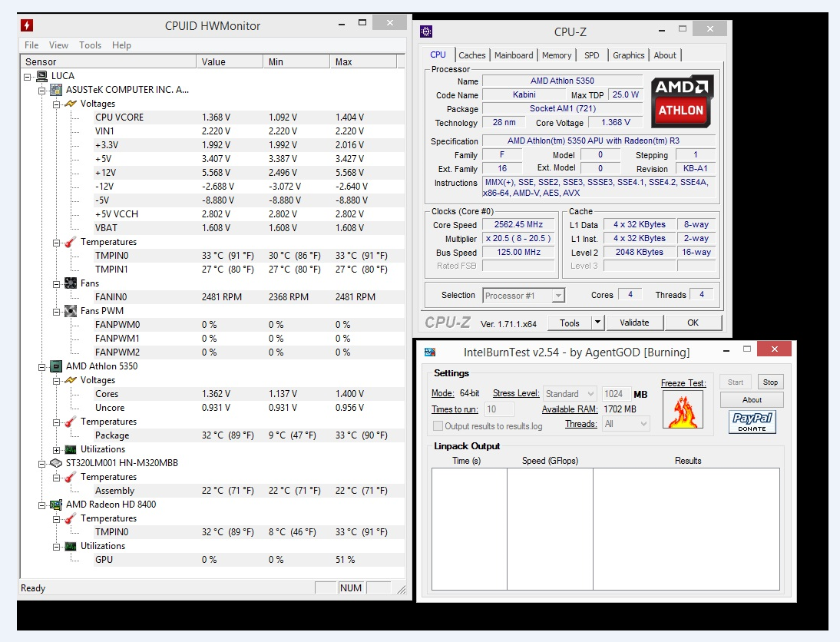This screenshot has width=840, height=642.
Task: Switch to the Memory tab
Action: 557,55
